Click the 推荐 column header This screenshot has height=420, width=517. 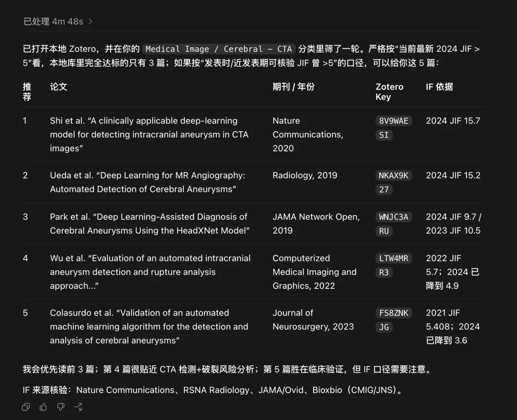[x=27, y=92]
